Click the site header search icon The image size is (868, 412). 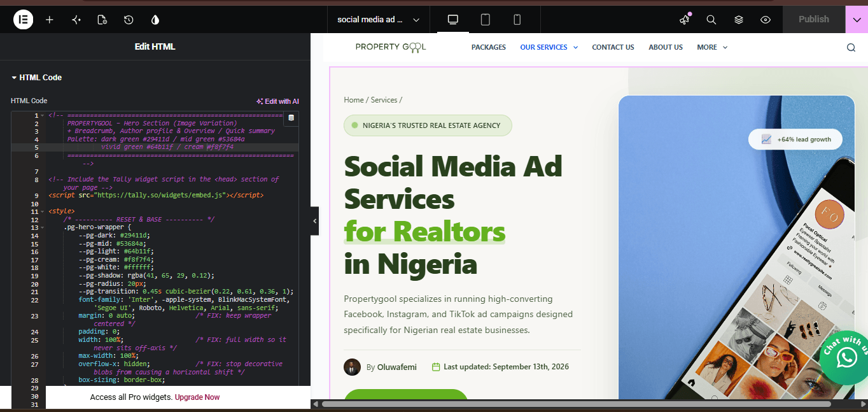[851, 47]
